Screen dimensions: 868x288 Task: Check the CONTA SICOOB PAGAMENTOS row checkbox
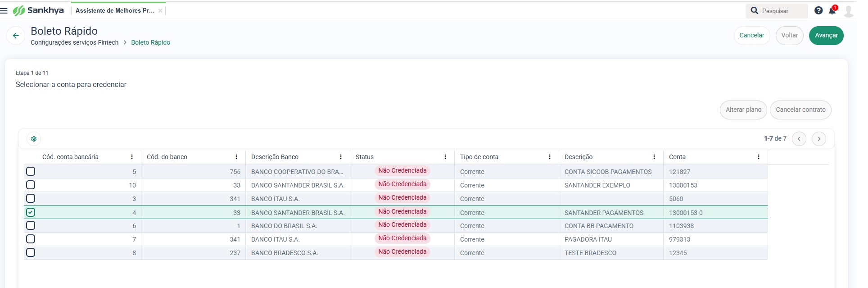31,171
